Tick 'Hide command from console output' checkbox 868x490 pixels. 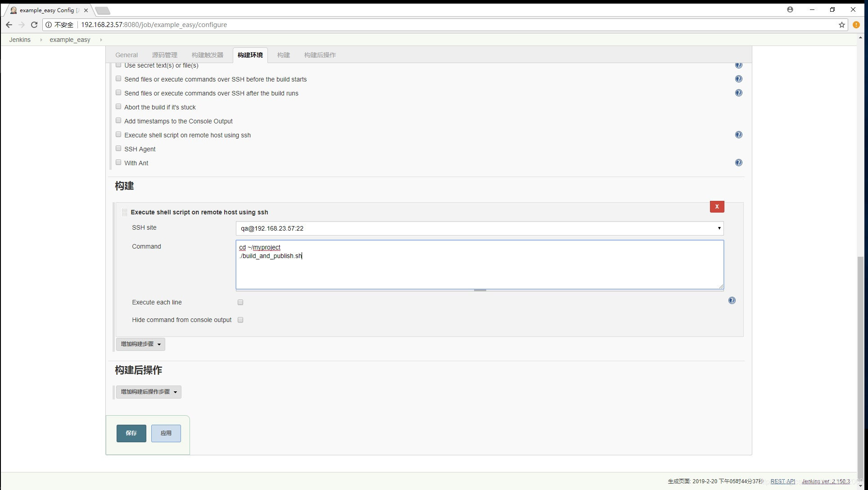(240, 320)
